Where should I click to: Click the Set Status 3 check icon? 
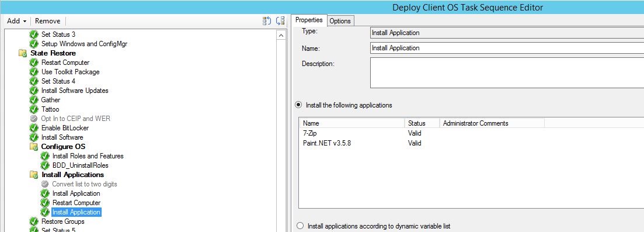pos(34,34)
